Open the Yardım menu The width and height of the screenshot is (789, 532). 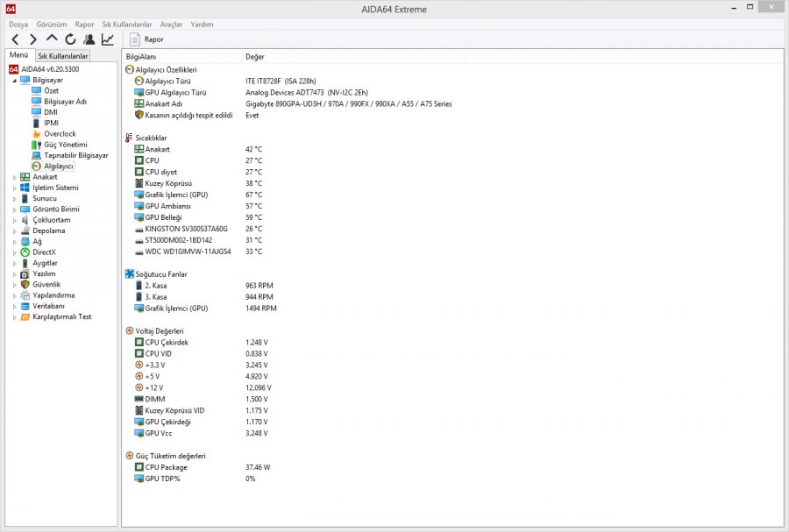click(202, 25)
